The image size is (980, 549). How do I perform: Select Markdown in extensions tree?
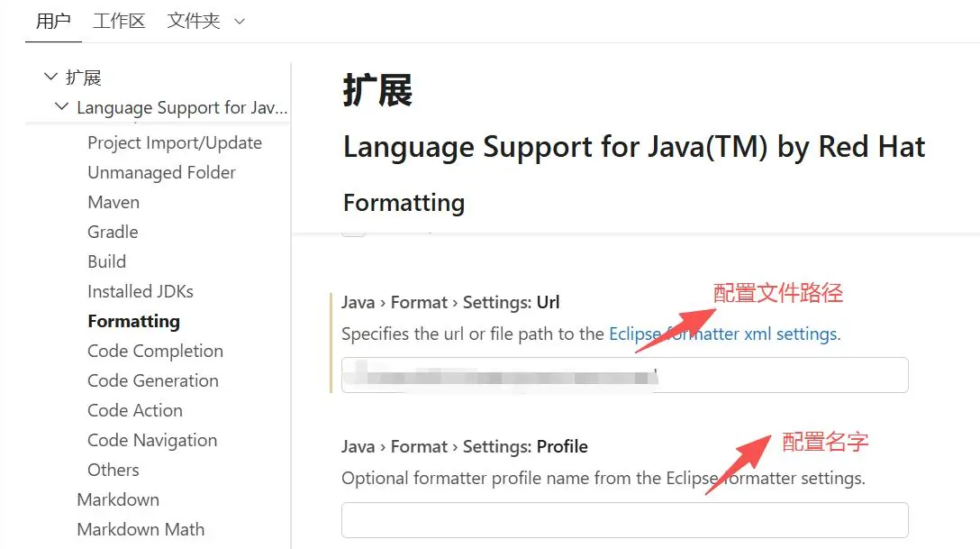tap(118, 499)
